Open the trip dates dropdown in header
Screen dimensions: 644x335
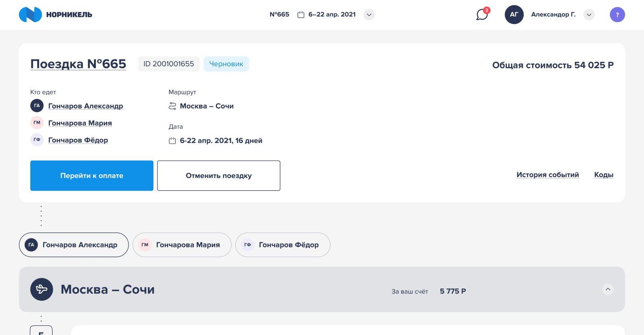[x=369, y=14]
